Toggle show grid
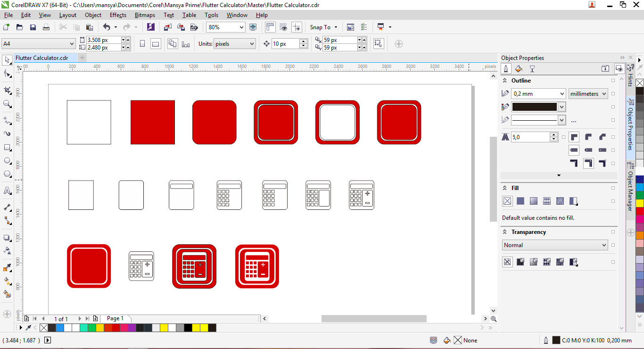Screen dimensions: 644x349 coord(283,27)
